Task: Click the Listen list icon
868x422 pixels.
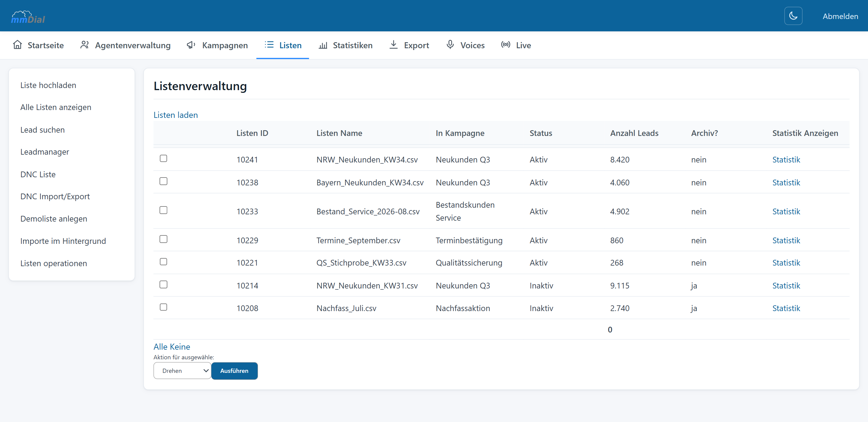Action: (269, 45)
